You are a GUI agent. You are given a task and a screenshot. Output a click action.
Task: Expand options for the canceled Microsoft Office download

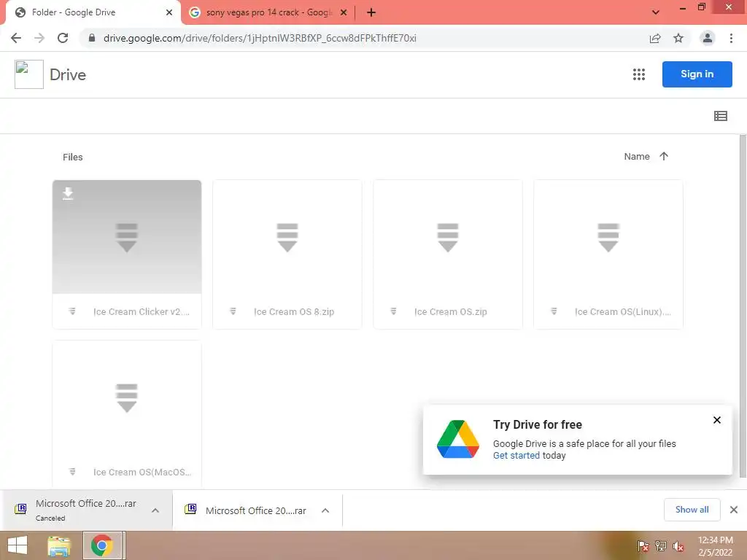(x=155, y=510)
